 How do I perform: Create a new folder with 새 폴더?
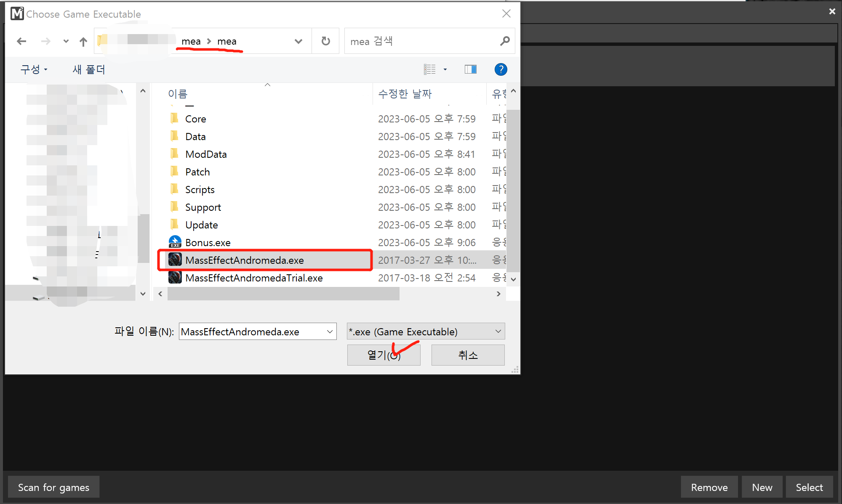pos(89,69)
